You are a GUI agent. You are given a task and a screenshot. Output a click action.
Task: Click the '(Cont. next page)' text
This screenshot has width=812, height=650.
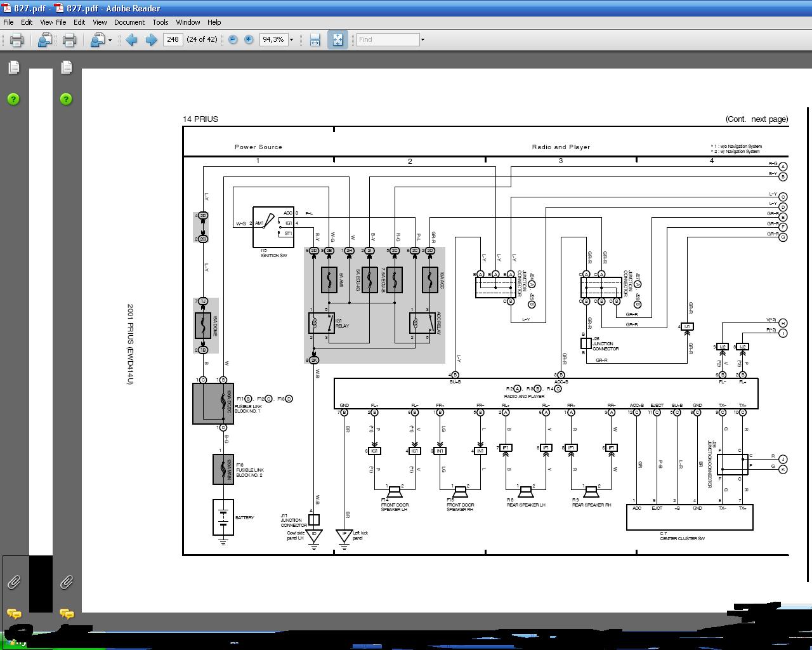click(757, 119)
